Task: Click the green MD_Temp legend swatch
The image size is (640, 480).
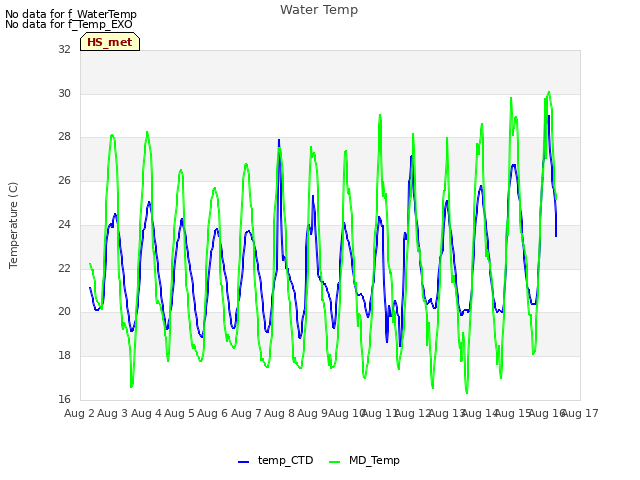Action: click(334, 462)
